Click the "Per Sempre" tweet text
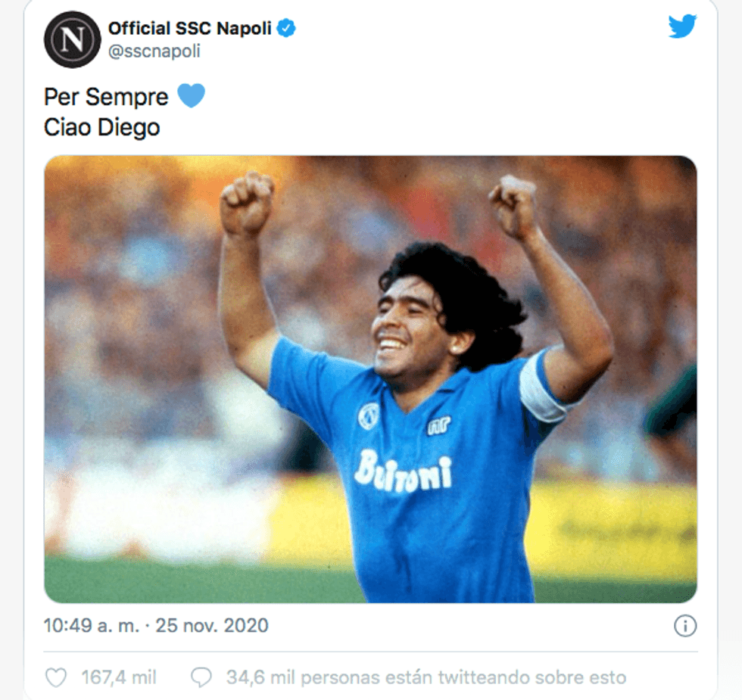The width and height of the screenshot is (742, 700). pyautogui.click(x=106, y=97)
